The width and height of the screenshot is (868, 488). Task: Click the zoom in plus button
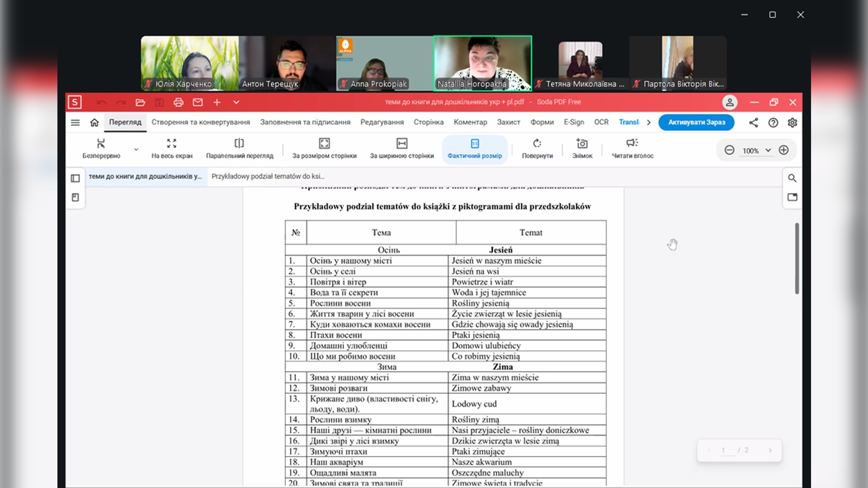[x=783, y=150]
